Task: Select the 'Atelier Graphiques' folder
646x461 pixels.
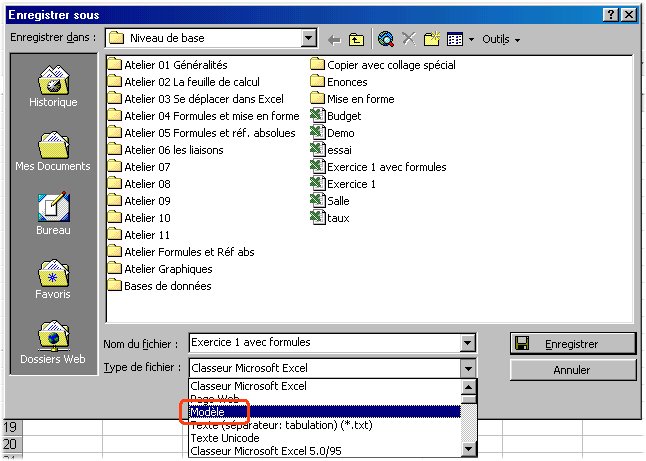Action: [x=160, y=269]
